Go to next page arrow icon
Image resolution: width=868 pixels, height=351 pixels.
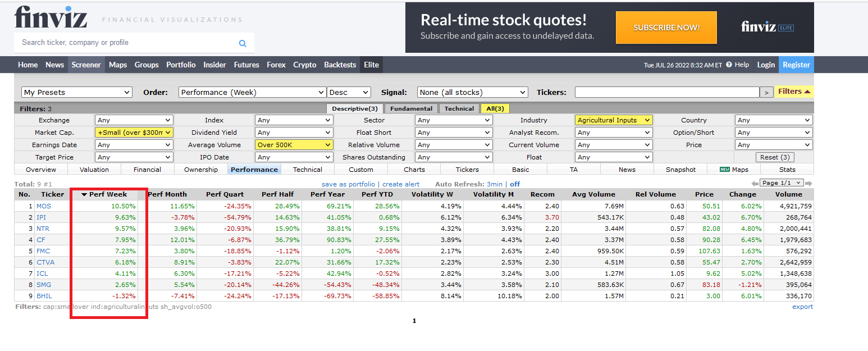[809, 184]
